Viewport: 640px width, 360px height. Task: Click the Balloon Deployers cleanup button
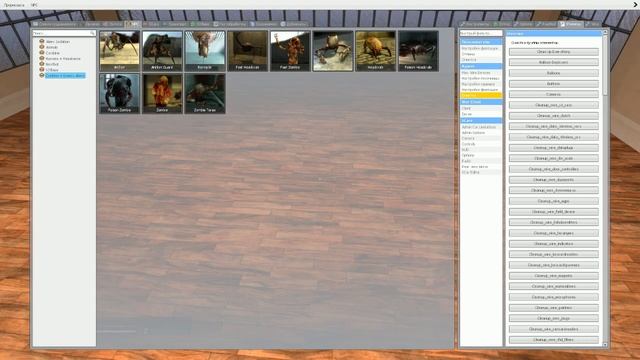553,62
